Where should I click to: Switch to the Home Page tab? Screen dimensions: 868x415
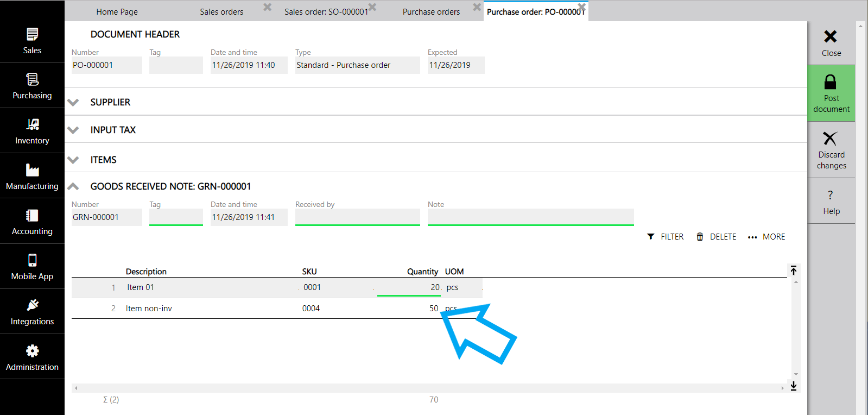point(117,11)
